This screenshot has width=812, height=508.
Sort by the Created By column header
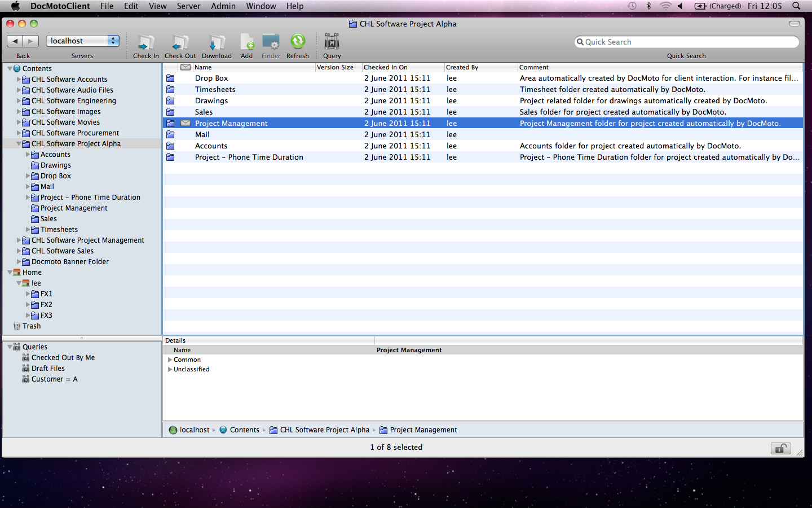click(480, 67)
